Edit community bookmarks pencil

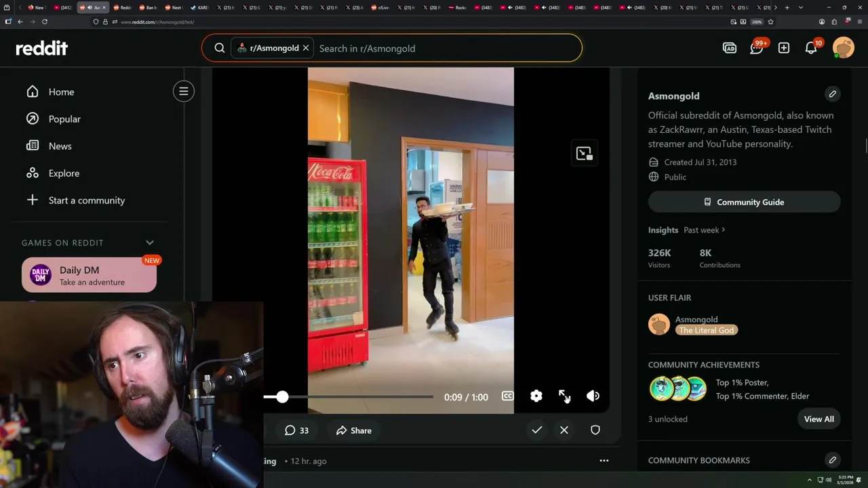pyautogui.click(x=832, y=460)
